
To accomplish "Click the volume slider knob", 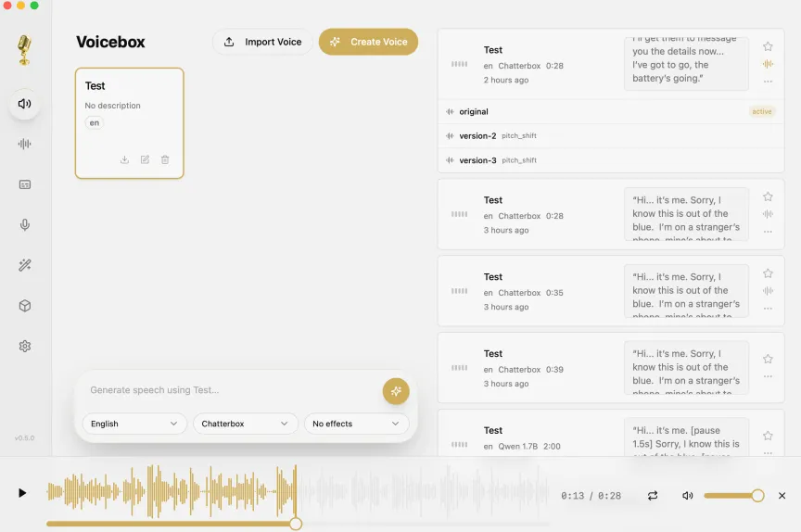I will [x=758, y=496].
